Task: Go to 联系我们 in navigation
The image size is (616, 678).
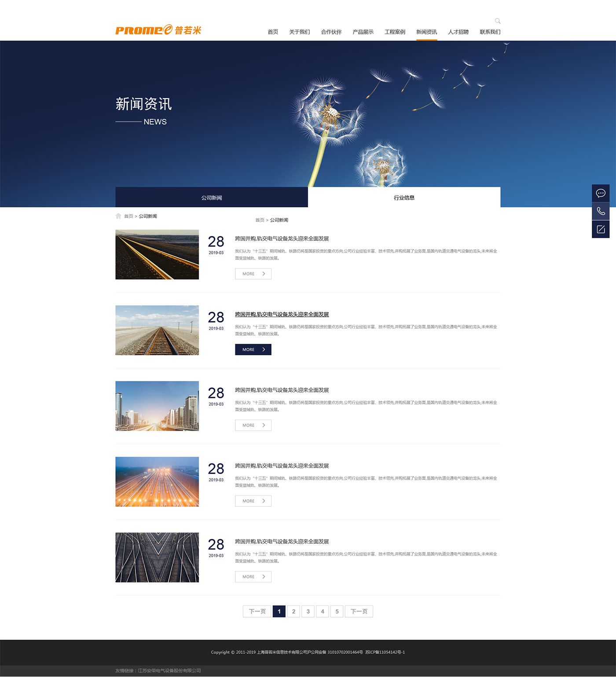Action: click(490, 32)
